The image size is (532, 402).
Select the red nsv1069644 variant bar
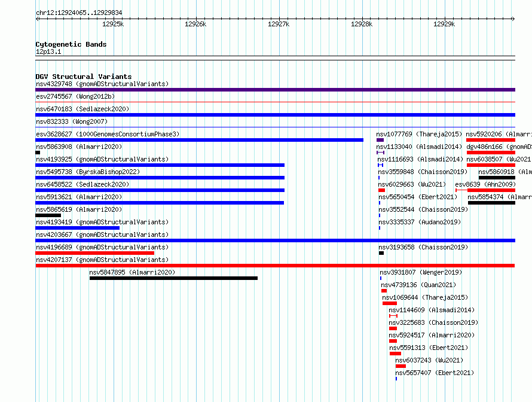coord(390,303)
